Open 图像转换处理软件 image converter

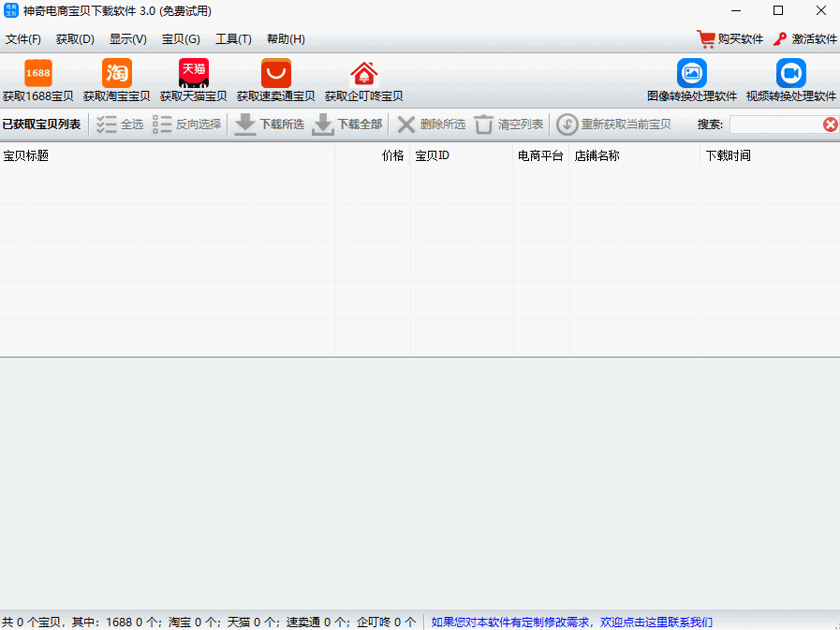(692, 74)
